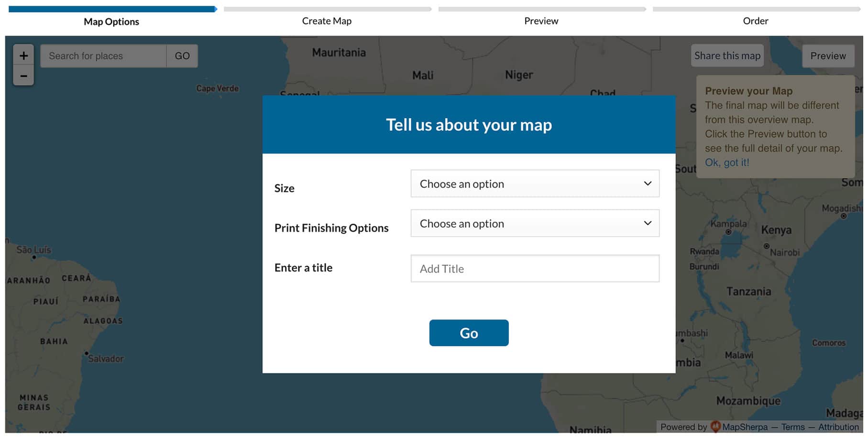868x438 pixels.
Task: Click the Nairobi city label
Action: pyautogui.click(x=785, y=252)
